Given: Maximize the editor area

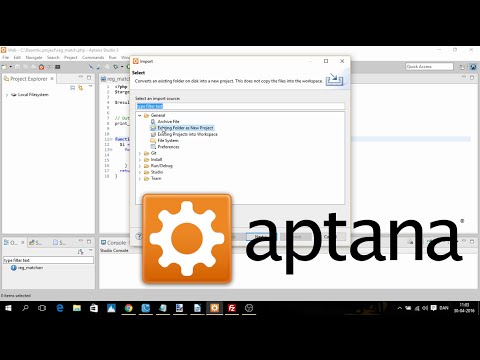Looking at the screenshot, I should click(472, 77).
